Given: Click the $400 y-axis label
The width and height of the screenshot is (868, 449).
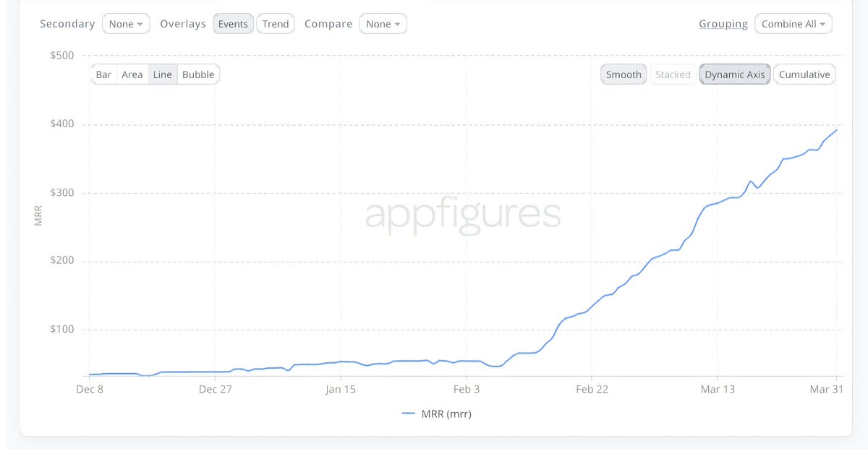Looking at the screenshot, I should click(x=61, y=124).
